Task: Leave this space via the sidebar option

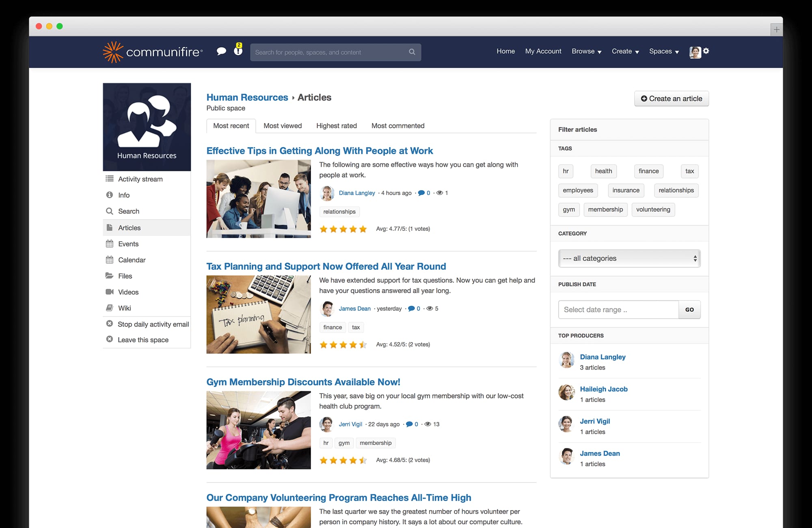Action: [x=143, y=340]
